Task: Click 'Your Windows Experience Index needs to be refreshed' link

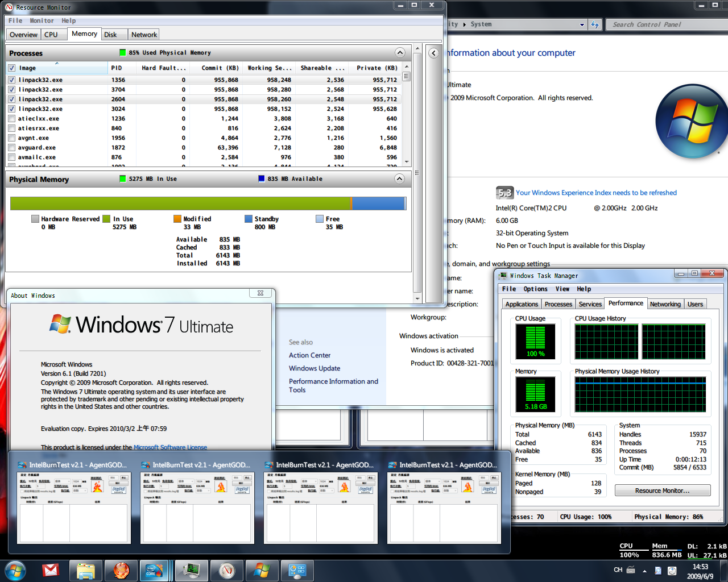Action: tap(596, 193)
